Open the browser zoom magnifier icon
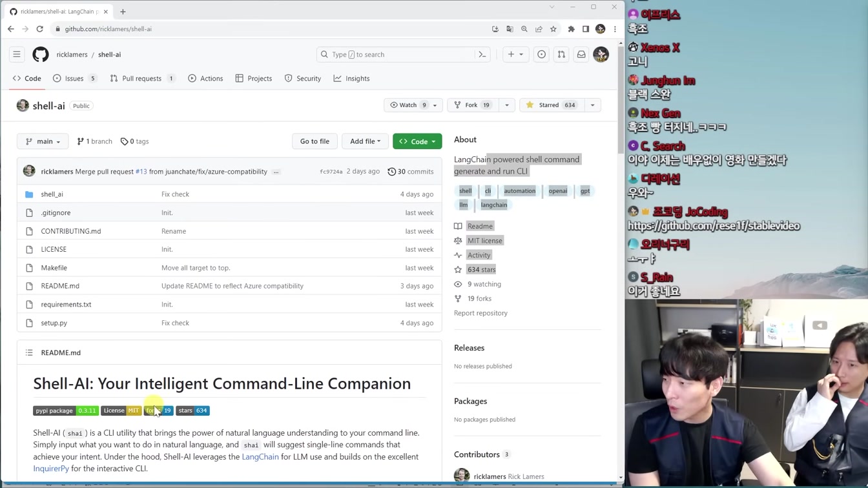Image resolution: width=868 pixels, height=488 pixels. (x=524, y=29)
